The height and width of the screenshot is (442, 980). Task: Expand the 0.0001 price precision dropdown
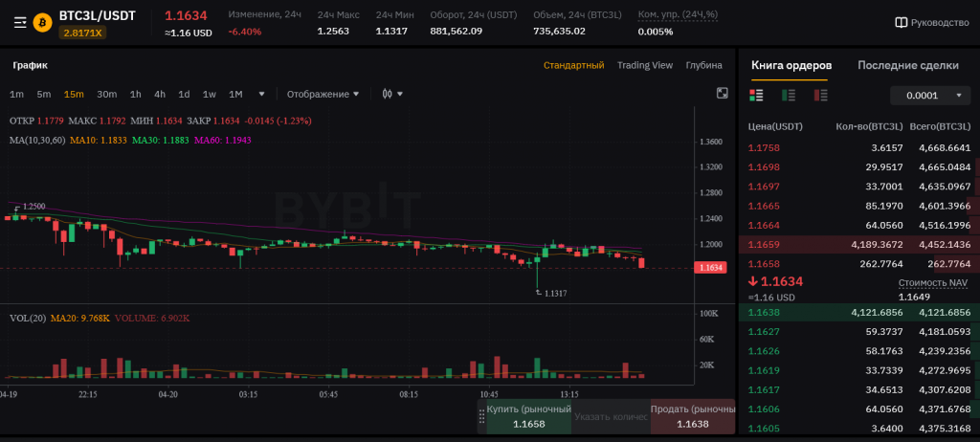click(929, 96)
